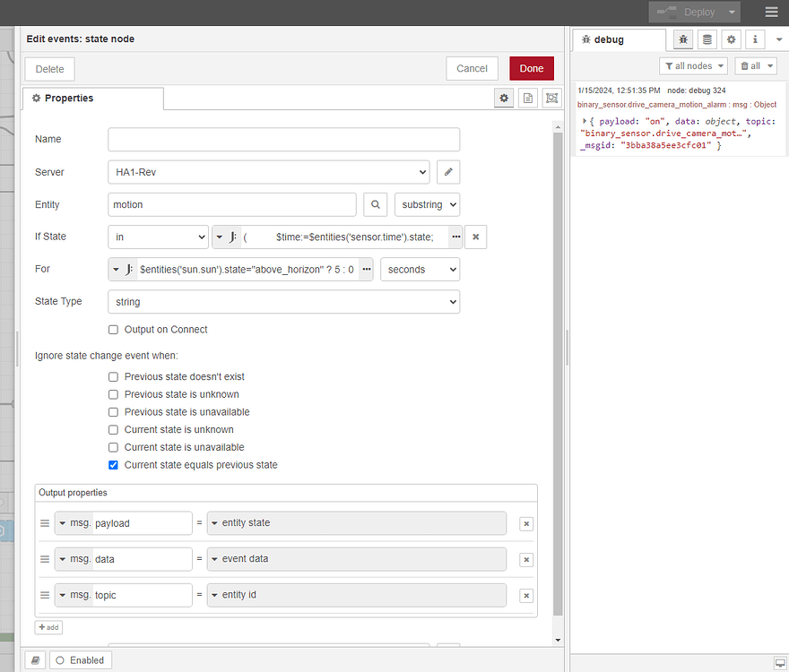
Task: Open configuration nodes gear icon in sidebar
Action: (x=731, y=39)
